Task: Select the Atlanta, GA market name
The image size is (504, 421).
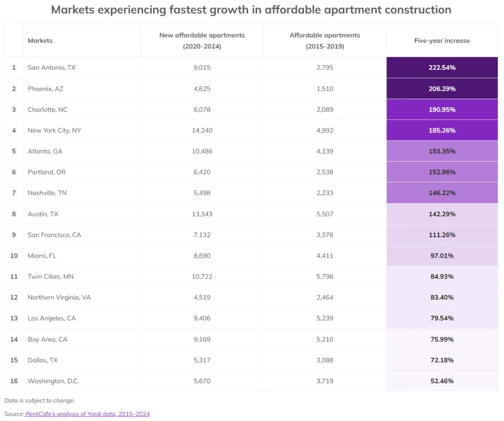Action: coord(46,151)
